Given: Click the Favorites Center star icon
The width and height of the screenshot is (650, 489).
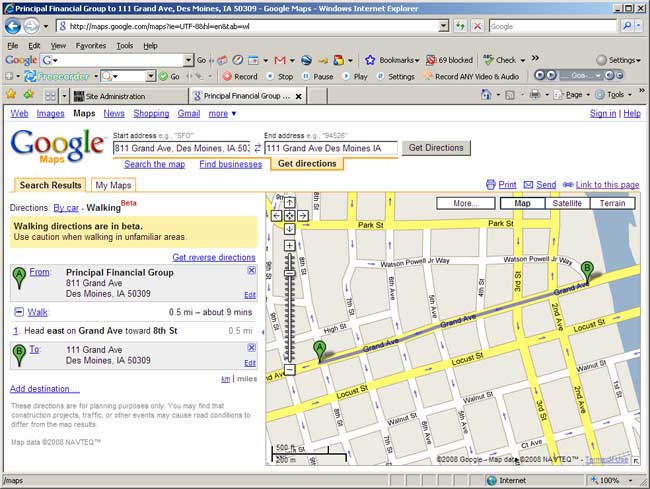Looking at the screenshot, I should 11,95.
